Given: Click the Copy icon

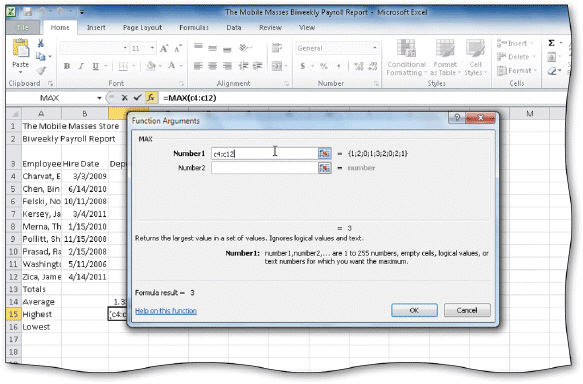Looking at the screenshot, I should click(x=41, y=57).
